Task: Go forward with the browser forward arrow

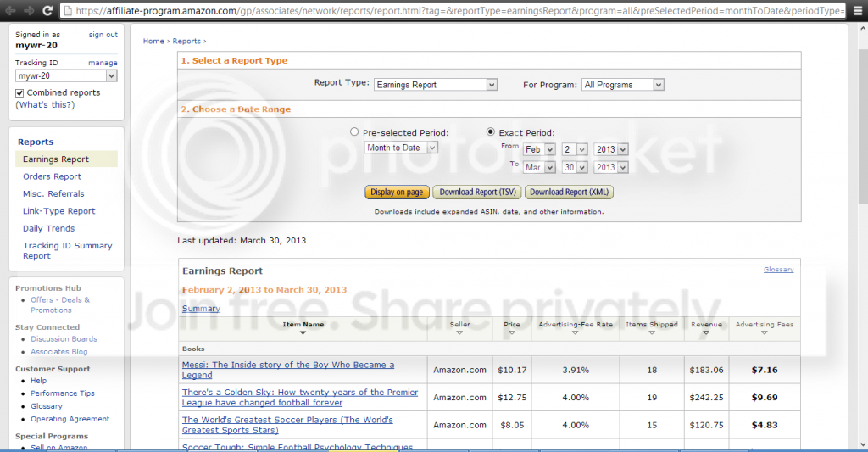Action: click(29, 10)
